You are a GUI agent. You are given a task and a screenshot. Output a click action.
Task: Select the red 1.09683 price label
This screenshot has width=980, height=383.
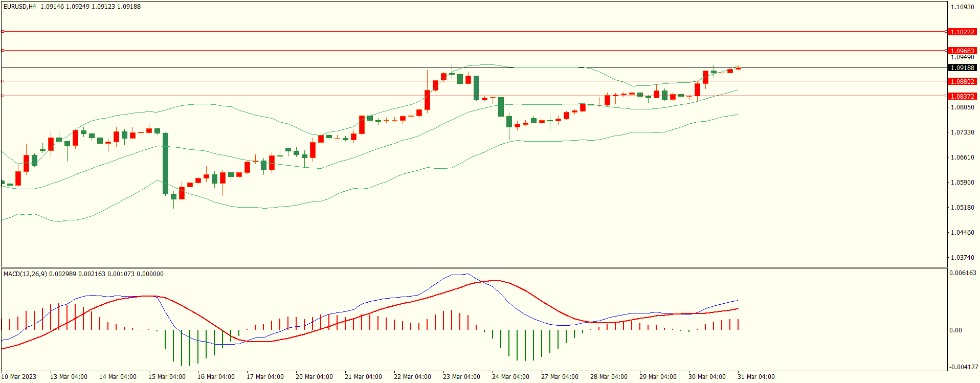click(962, 51)
